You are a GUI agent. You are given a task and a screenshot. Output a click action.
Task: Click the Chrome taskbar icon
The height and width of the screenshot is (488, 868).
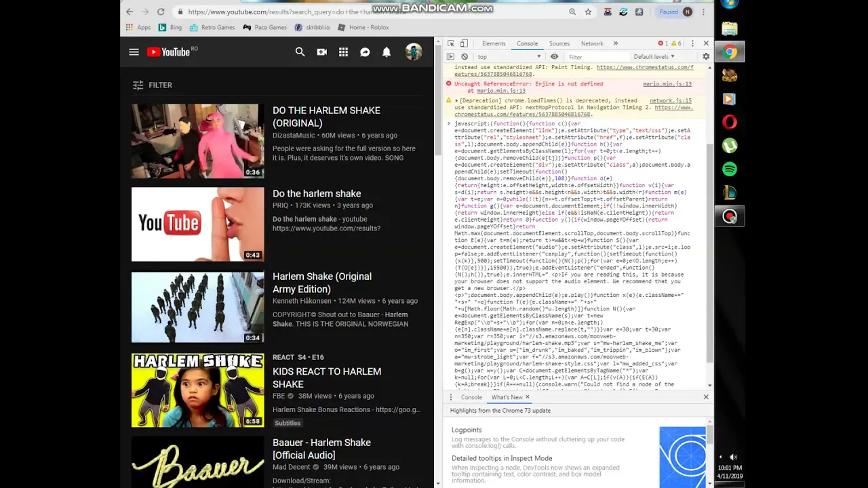[730, 52]
